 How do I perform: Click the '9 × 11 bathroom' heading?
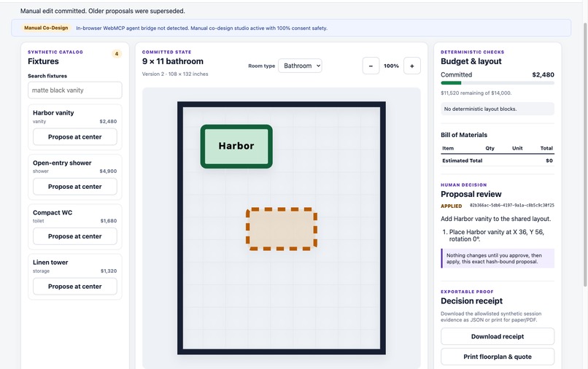(x=172, y=61)
